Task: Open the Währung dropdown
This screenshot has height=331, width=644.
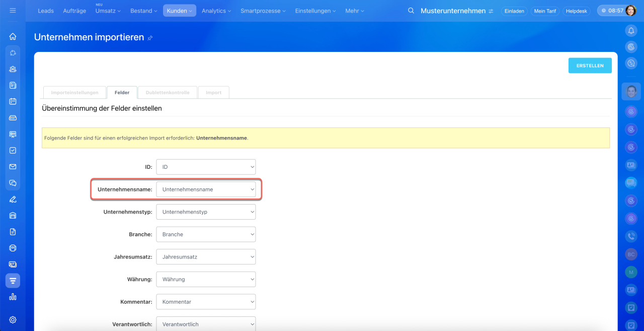Action: 206,279
